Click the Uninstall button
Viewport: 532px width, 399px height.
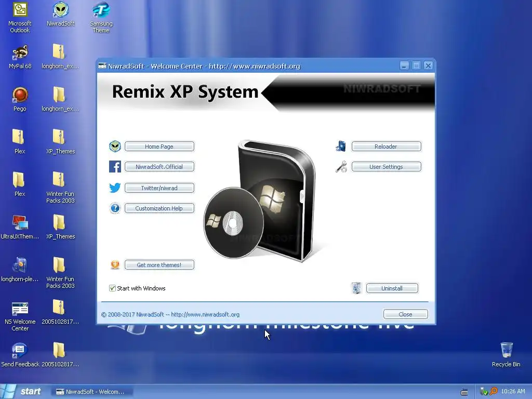coord(392,288)
